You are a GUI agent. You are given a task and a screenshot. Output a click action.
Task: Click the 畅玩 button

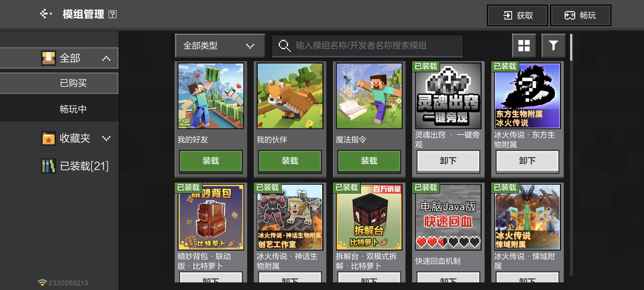point(581,15)
